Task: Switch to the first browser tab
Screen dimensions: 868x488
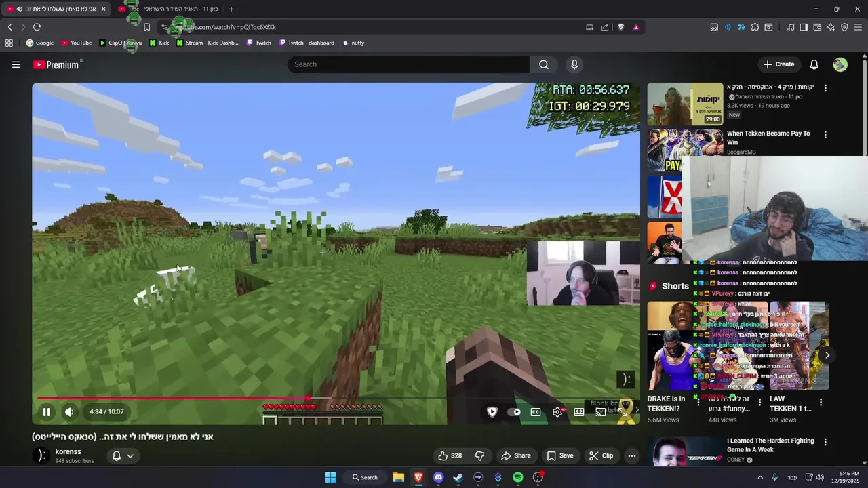Action: tap(56, 9)
